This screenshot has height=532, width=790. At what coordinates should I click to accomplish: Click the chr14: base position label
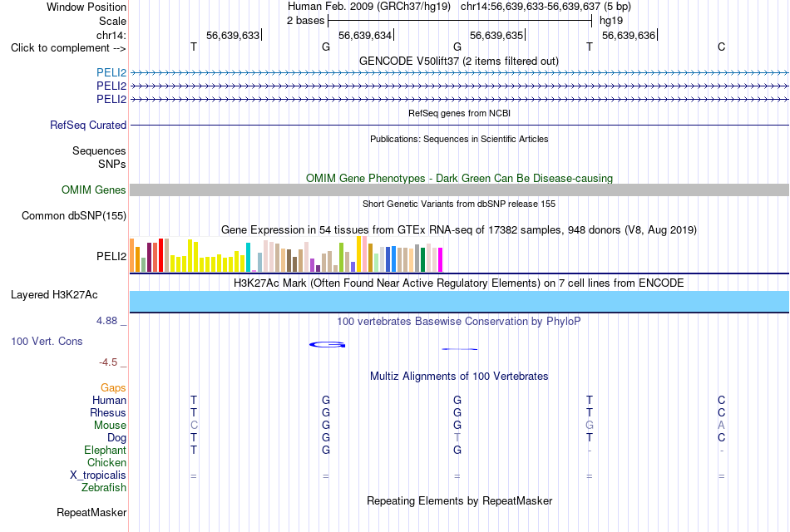[x=111, y=35]
